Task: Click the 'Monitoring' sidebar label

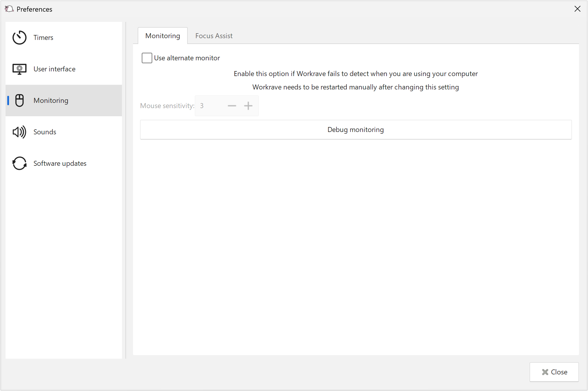Action: pos(51,101)
